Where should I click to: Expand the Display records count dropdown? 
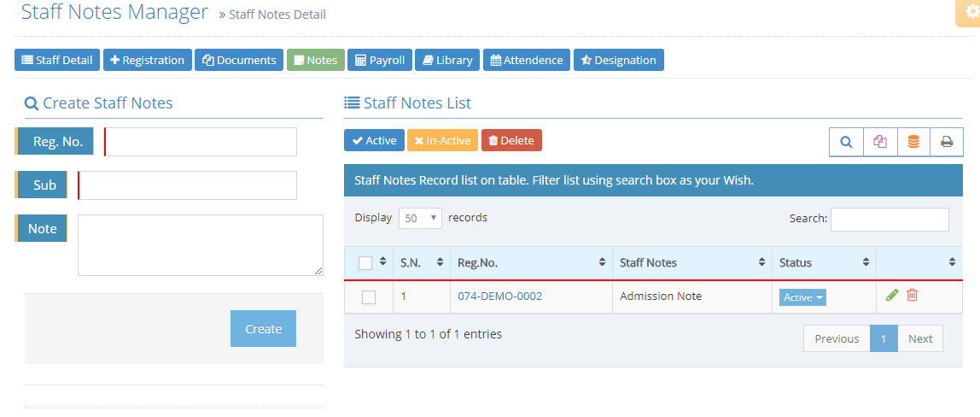pos(419,218)
